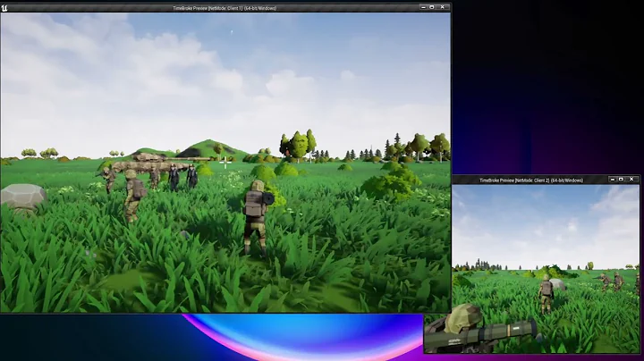Focus the Client 2 game viewport
644x361 pixels.
(x=546, y=269)
